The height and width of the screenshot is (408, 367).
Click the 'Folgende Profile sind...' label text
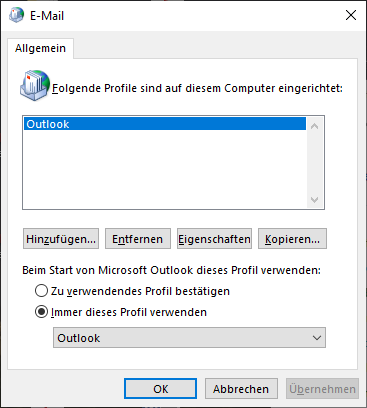(197, 88)
